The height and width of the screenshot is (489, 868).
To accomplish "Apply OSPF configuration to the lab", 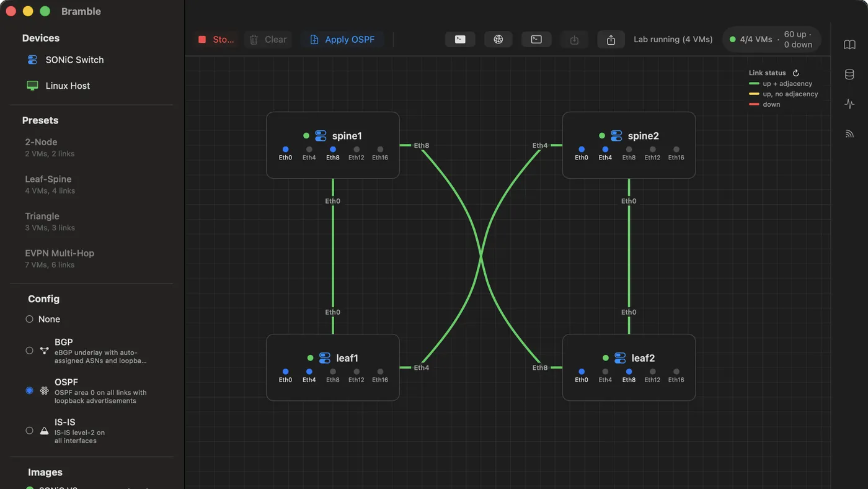I will 342,39.
